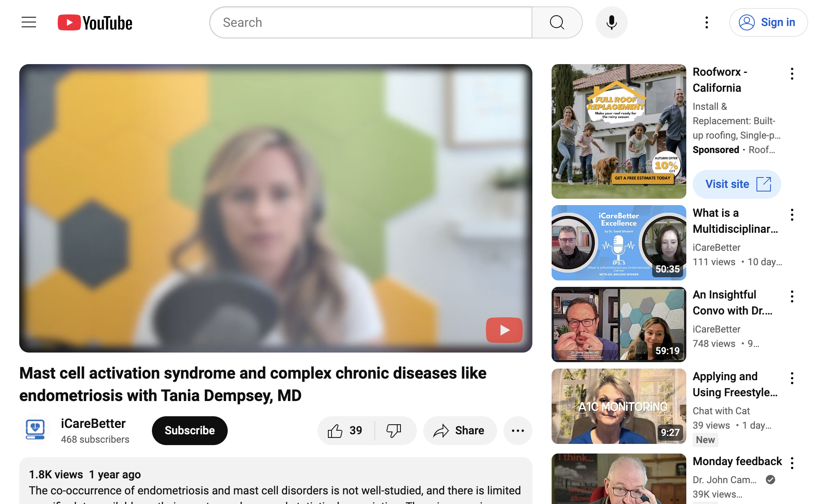Image resolution: width=821 pixels, height=504 pixels.
Task: Click iCareBetter under Multidisciplinar video
Action: pyautogui.click(x=716, y=248)
